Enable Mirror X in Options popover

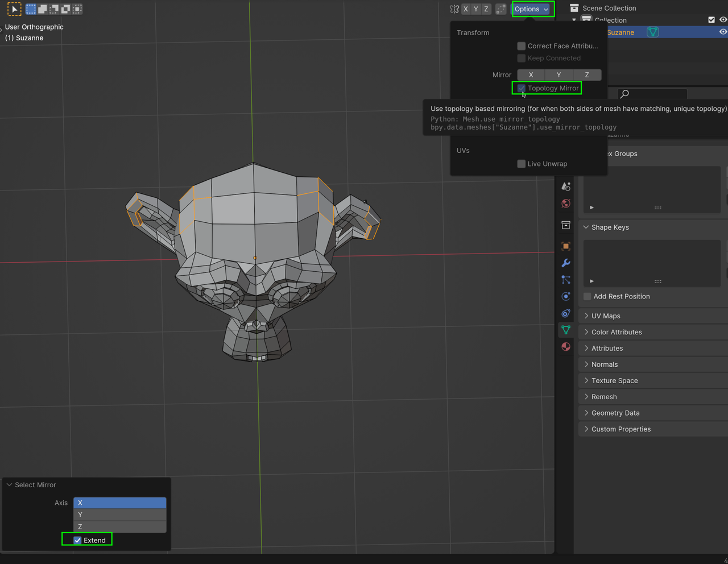(x=531, y=75)
